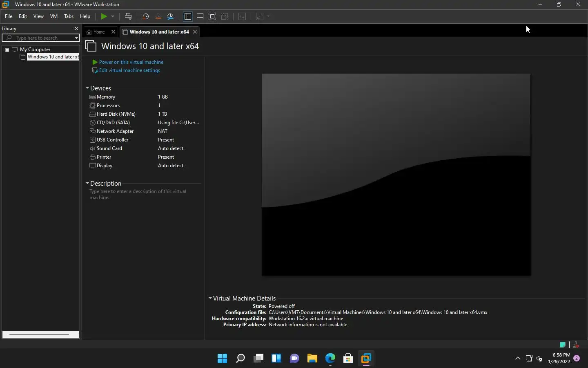Click the USB Controller device icon
588x368 pixels.
point(93,140)
